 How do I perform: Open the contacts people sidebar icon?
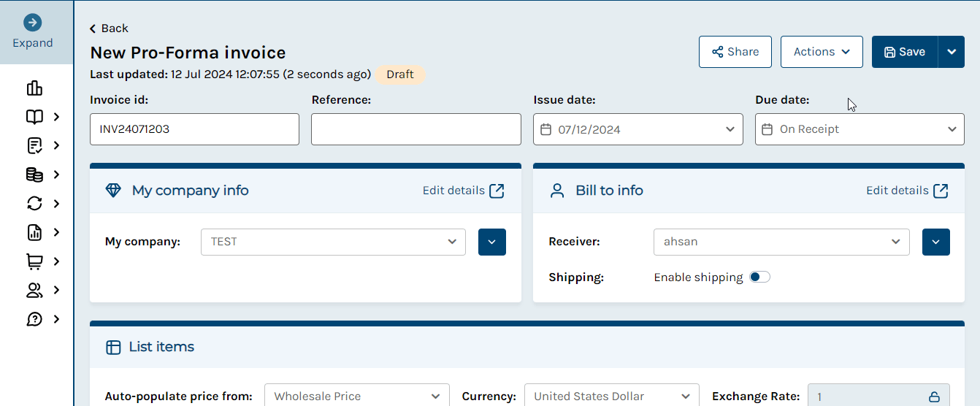point(34,290)
